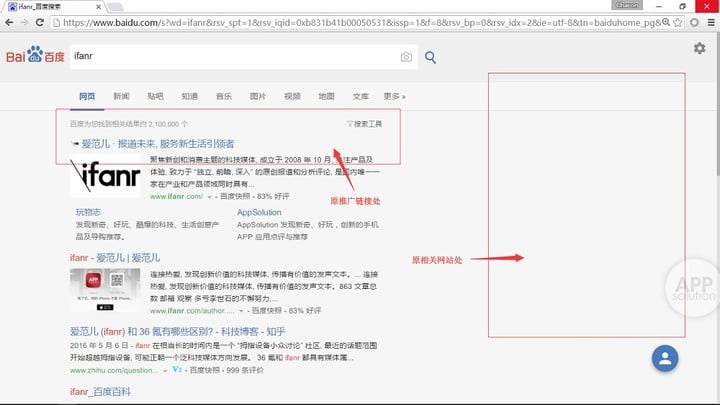Open ifanr_百度百科 result

pyautogui.click(x=100, y=392)
